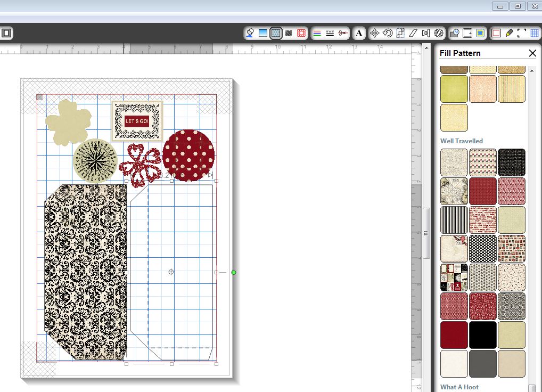This screenshot has width=542, height=392.
Task: Select the red polka dot circle
Action: pyautogui.click(x=188, y=155)
